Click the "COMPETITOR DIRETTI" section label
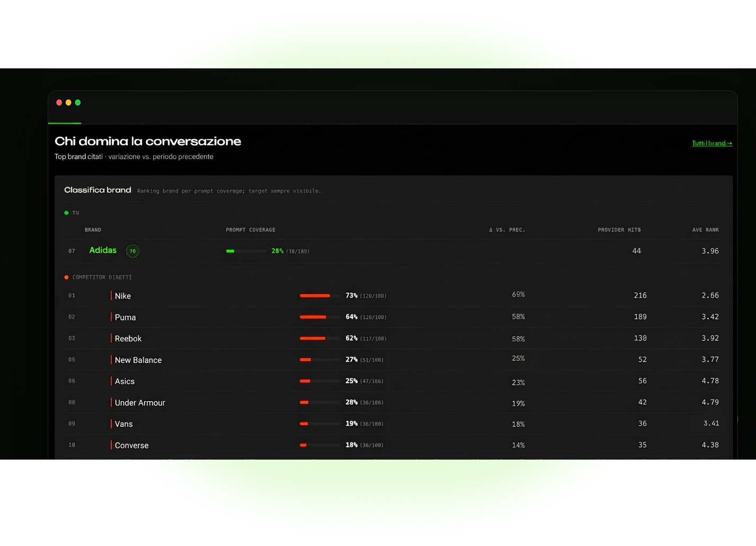The width and height of the screenshot is (756, 546). [x=102, y=277]
